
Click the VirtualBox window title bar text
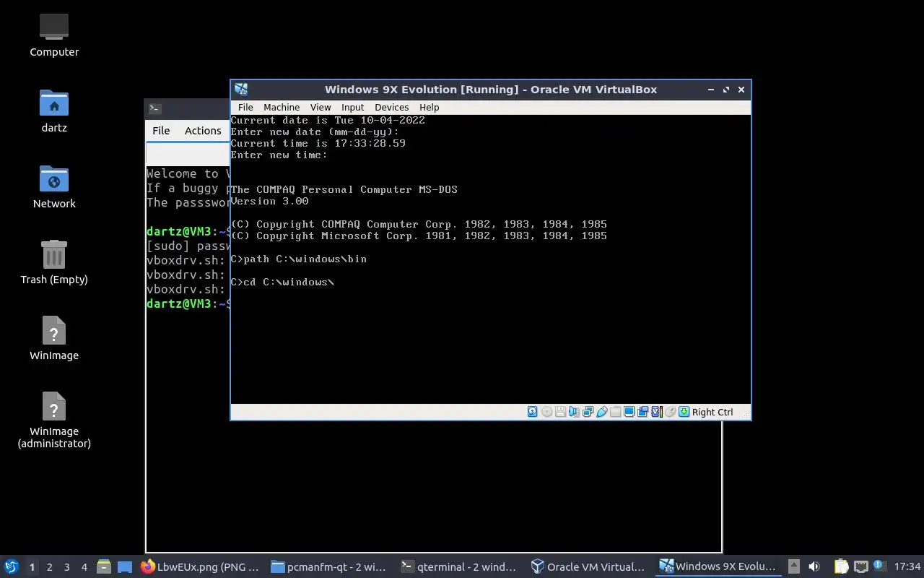tap(491, 90)
